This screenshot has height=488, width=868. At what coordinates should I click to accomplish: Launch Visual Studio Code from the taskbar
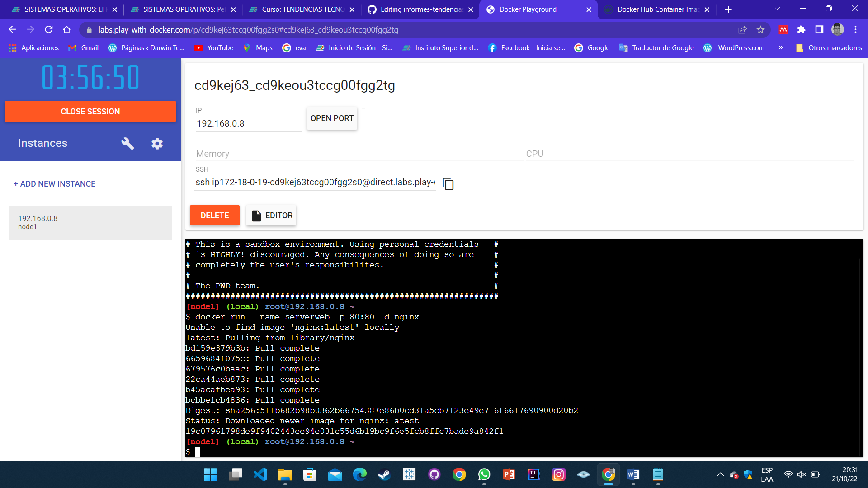(260, 475)
